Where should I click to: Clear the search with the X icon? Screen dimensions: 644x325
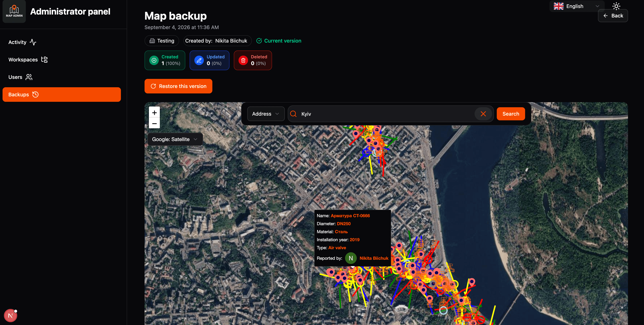(x=483, y=114)
